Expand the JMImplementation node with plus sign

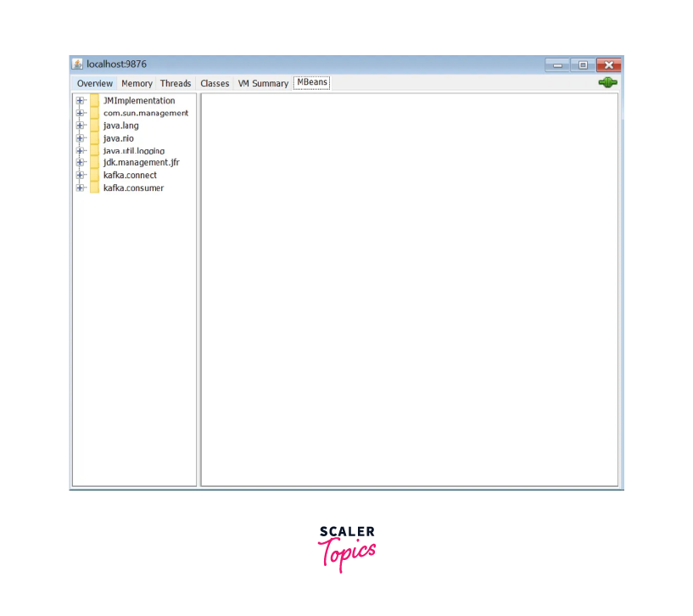(80, 101)
